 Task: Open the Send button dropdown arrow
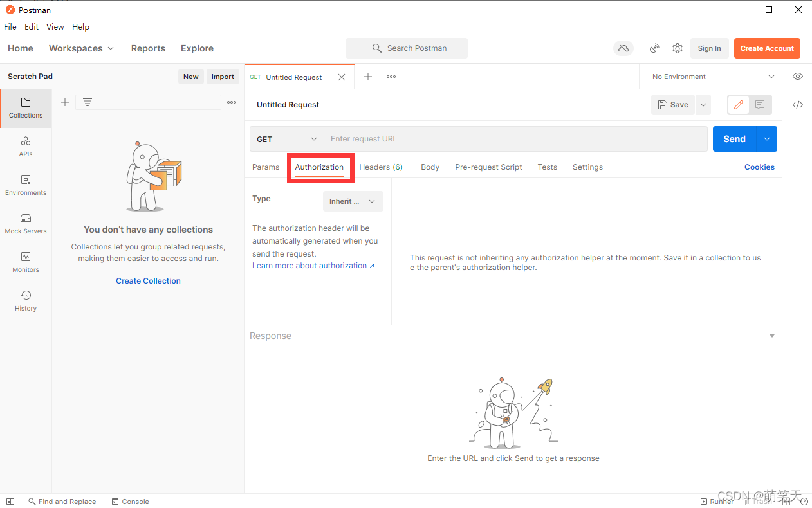[767, 139]
